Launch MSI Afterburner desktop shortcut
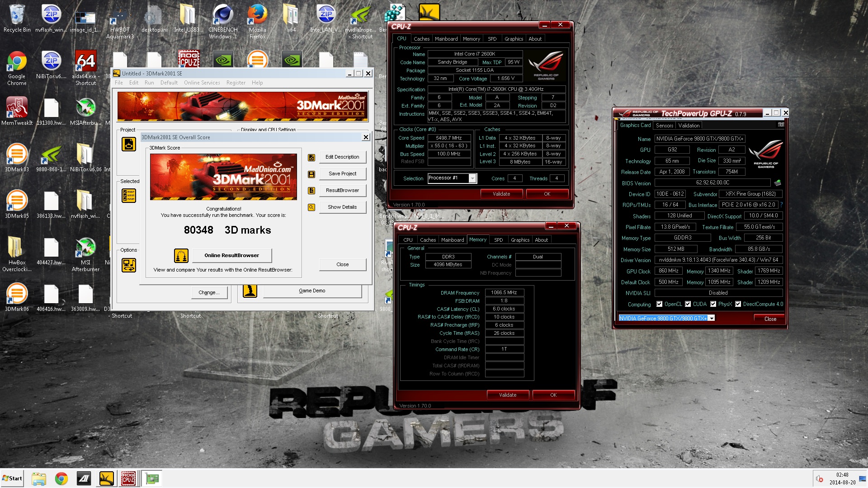Screen dimensions: 868x488 coord(85,254)
